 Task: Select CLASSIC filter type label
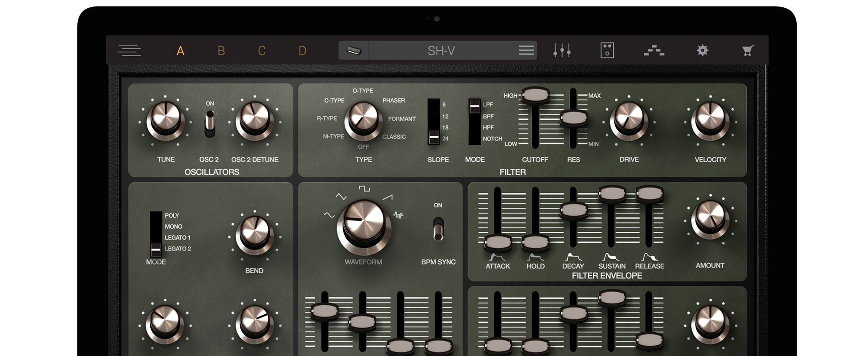pyautogui.click(x=394, y=136)
